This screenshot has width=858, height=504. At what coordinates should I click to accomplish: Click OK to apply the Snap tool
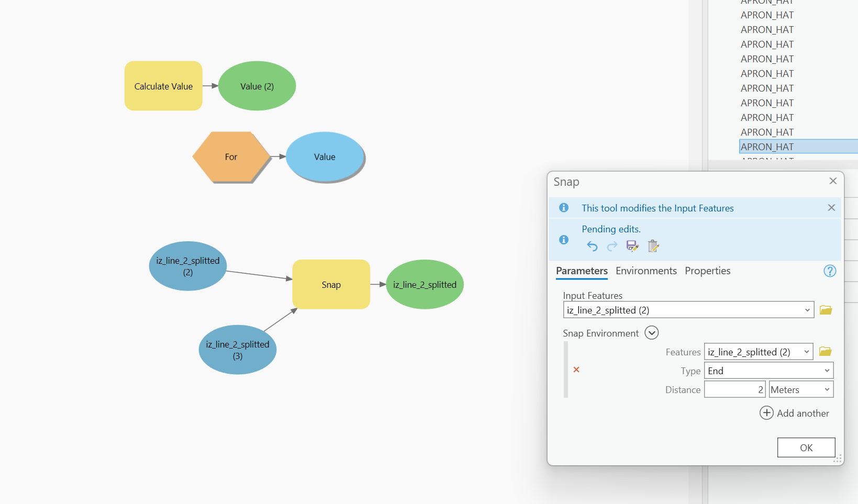(806, 447)
